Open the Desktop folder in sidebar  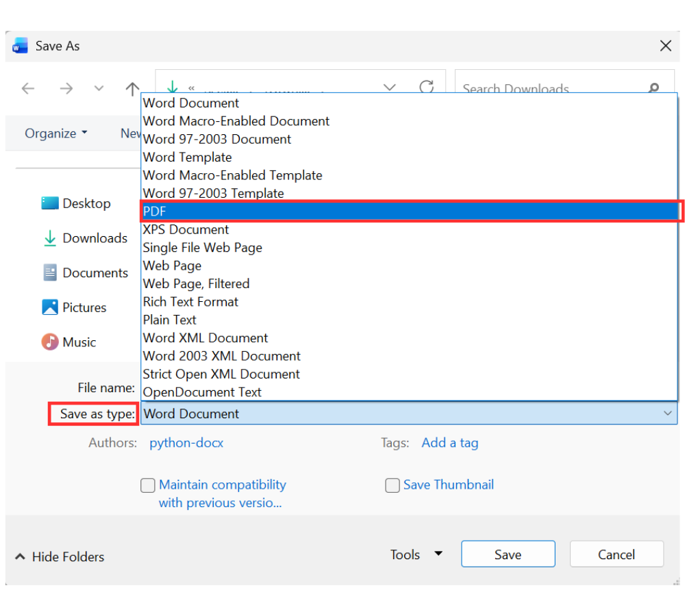tap(76, 203)
